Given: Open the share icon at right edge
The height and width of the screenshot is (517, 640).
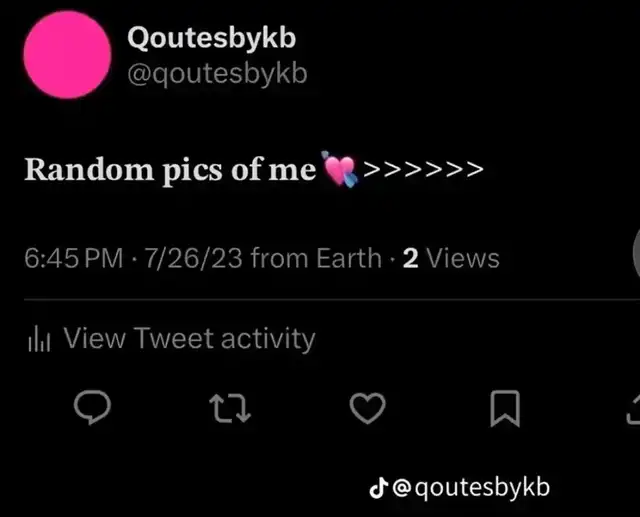Looking at the screenshot, I should [x=633, y=410].
